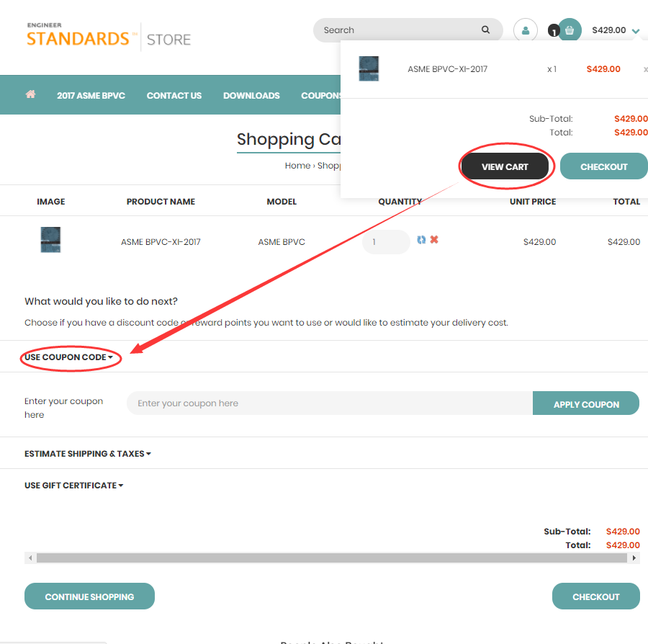
Task: Click the ASME BPVC model cell
Action: (282, 242)
